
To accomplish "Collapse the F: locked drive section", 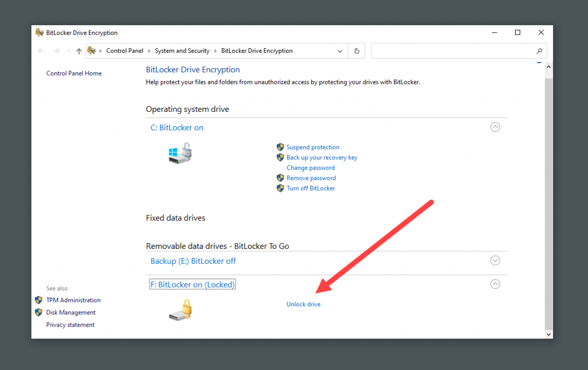I will (x=495, y=284).
